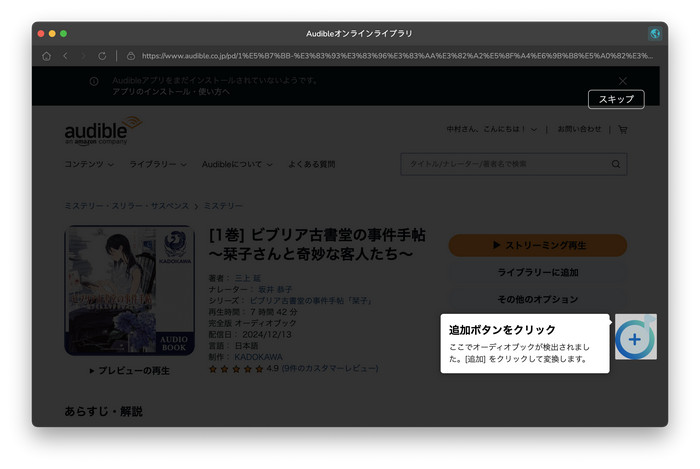This screenshot has width=700, height=469.
Task: Reload the page with refresh icon
Action: tap(102, 56)
